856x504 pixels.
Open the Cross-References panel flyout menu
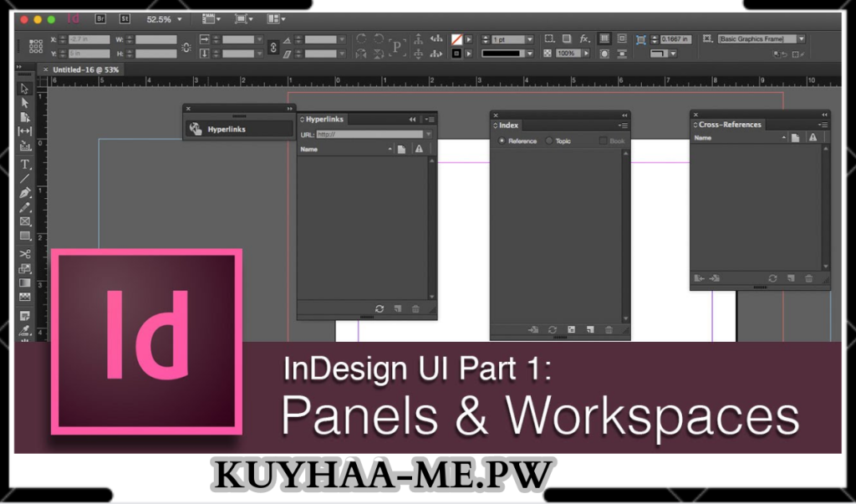823,125
